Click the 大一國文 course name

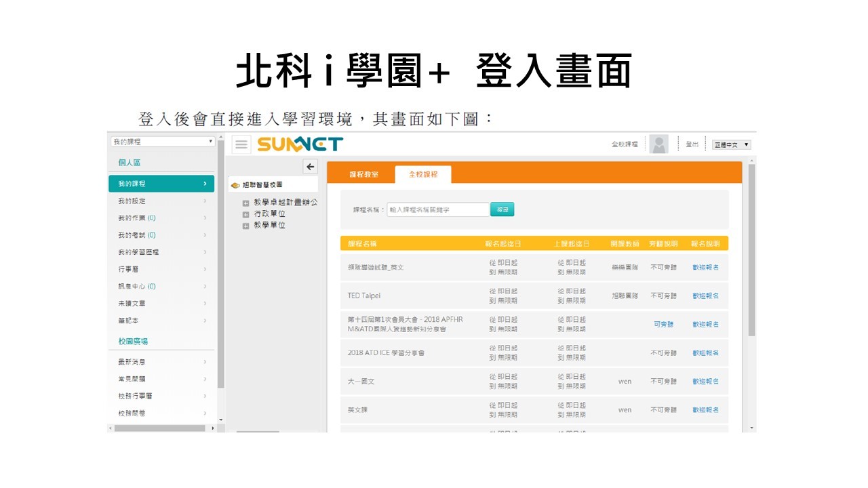pos(361,382)
